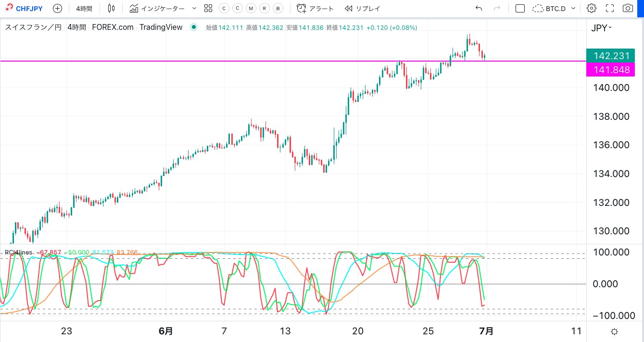Toggle the green market status dot
Image resolution: width=644 pixels, height=342 pixels.
(193, 27)
